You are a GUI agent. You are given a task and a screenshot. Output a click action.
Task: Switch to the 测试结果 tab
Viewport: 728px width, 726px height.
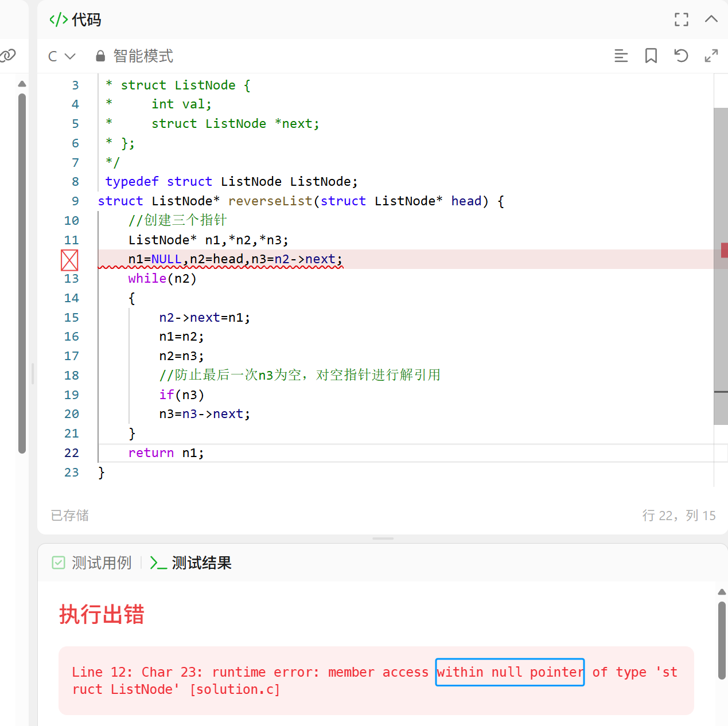pos(202,563)
